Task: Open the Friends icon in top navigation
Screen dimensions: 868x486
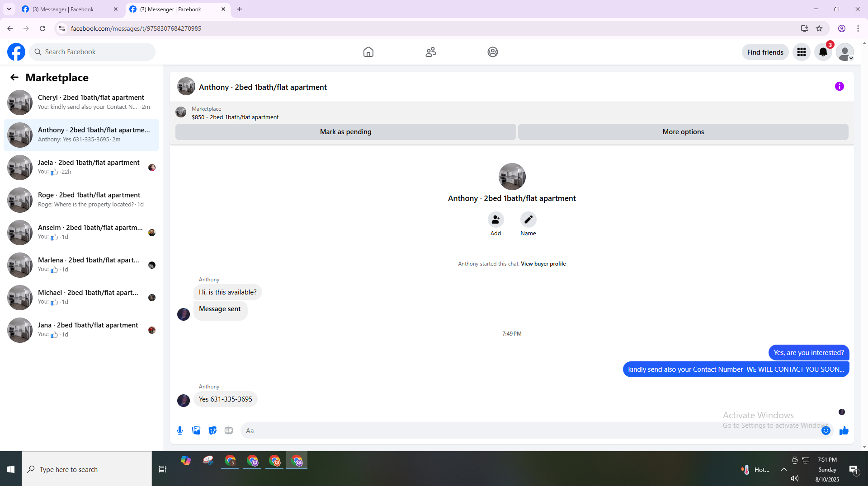Action: [431, 52]
